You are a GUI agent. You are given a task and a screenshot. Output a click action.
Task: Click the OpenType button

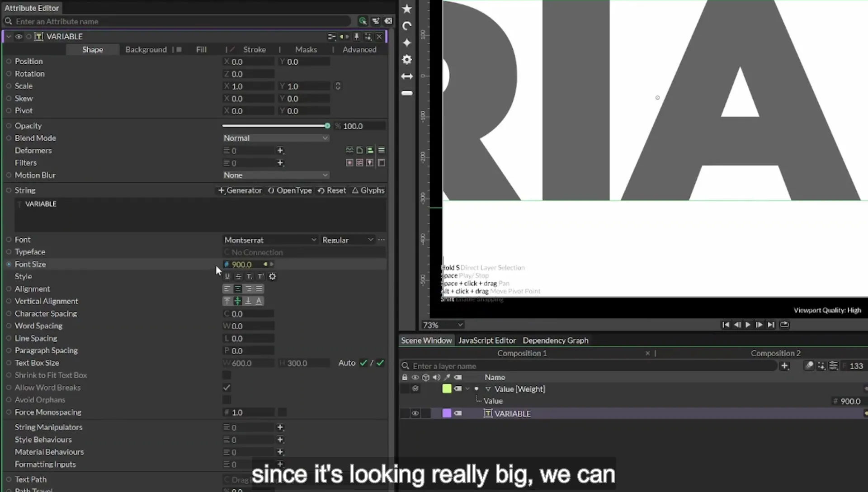point(290,190)
